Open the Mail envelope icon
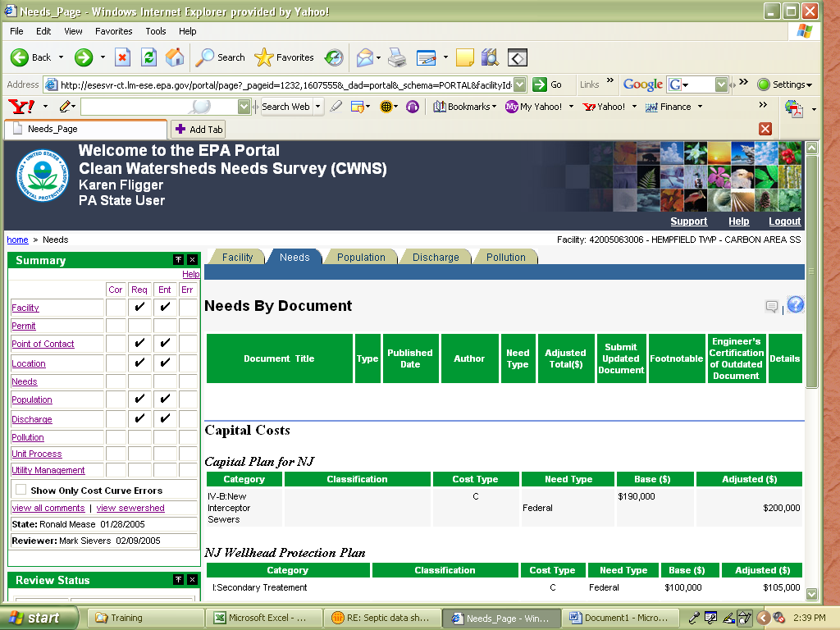Viewport: 840px width, 630px height. coord(364,57)
